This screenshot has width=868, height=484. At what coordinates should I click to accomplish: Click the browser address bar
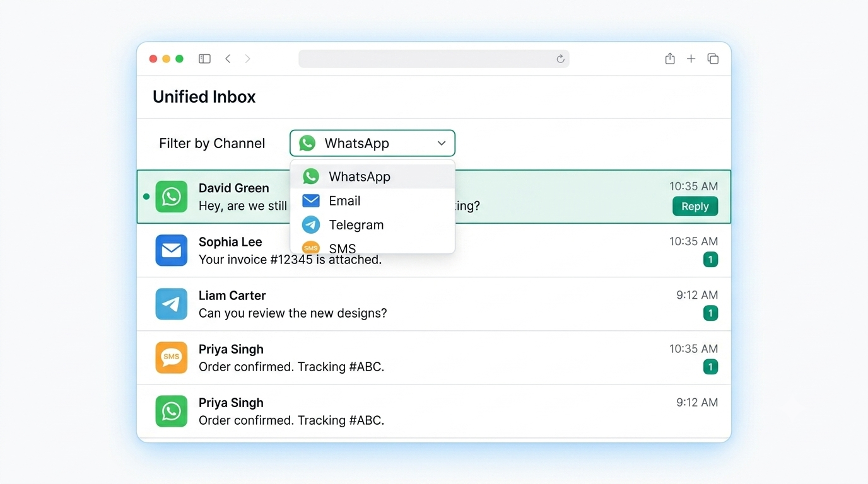(434, 59)
